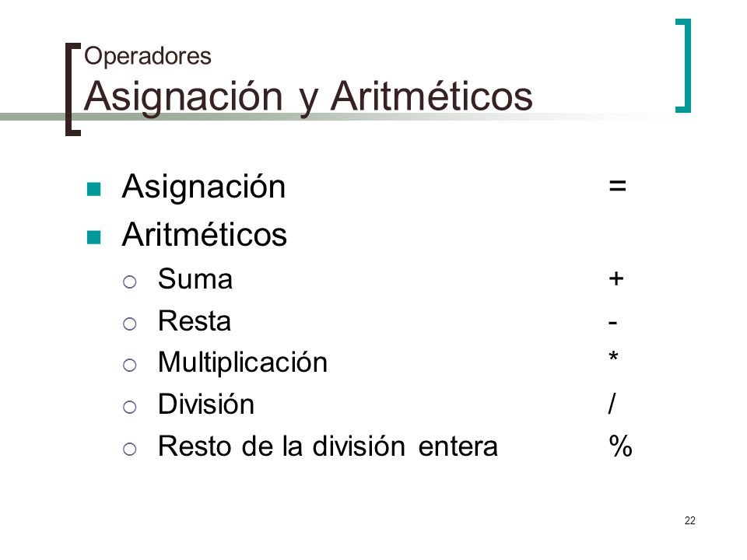The height and width of the screenshot is (560, 747).
Task: Click the equals sign operator
Action: coord(617,186)
